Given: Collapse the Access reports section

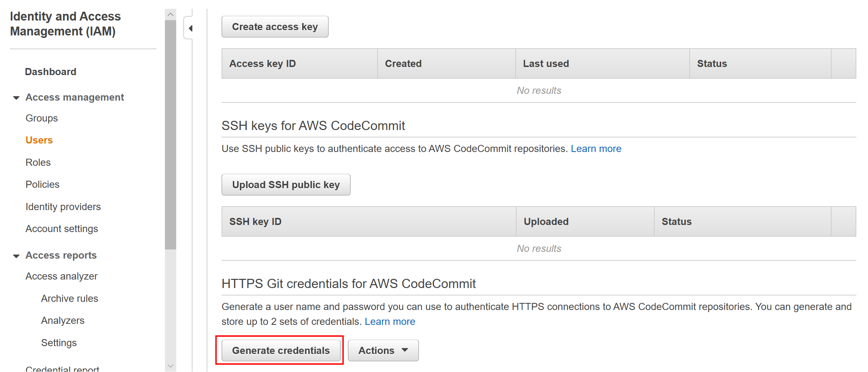Looking at the screenshot, I should click(x=16, y=256).
